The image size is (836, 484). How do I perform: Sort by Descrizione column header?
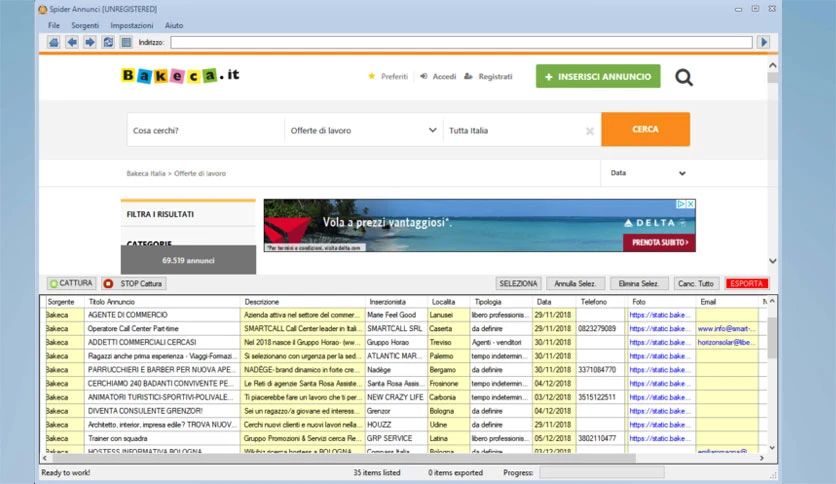click(302, 302)
